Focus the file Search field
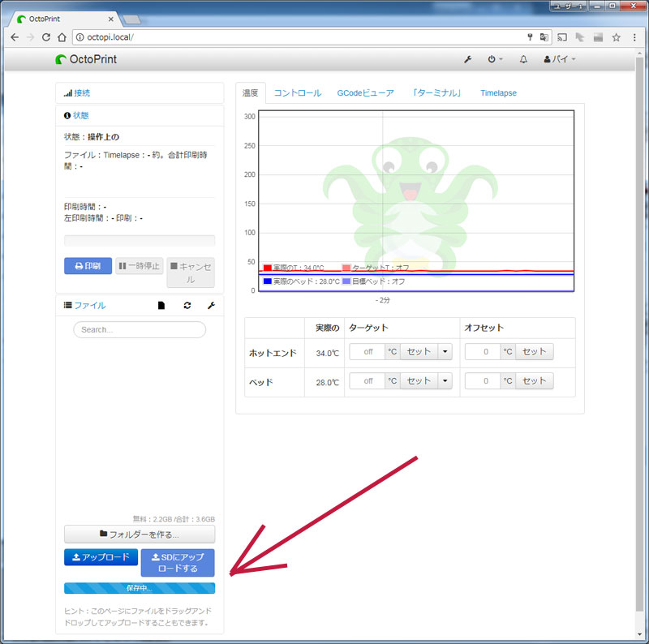 tap(140, 329)
